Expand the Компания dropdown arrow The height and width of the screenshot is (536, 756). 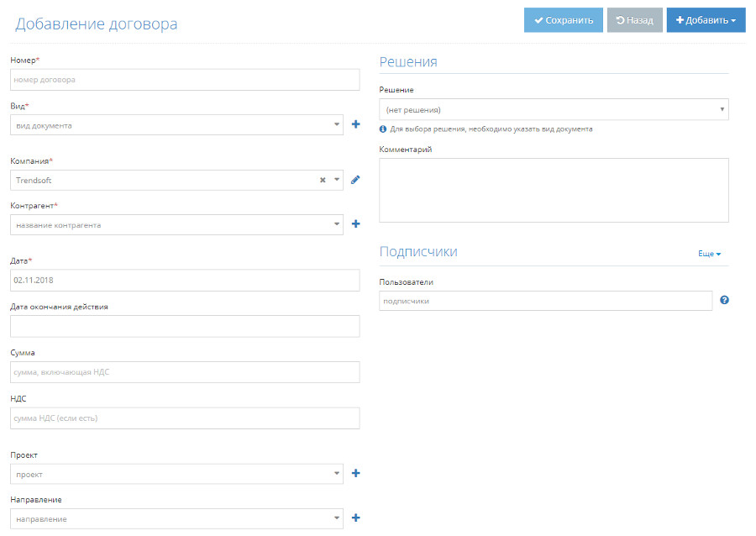coord(337,180)
